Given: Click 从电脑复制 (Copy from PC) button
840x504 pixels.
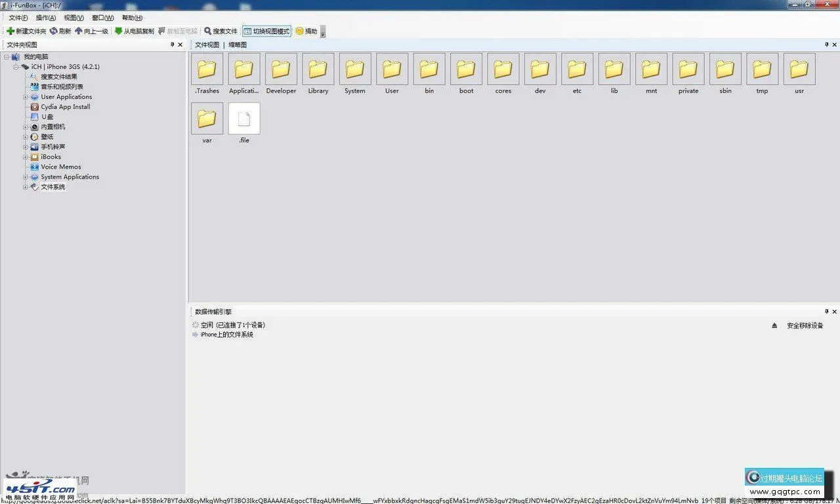Looking at the screenshot, I should [134, 31].
